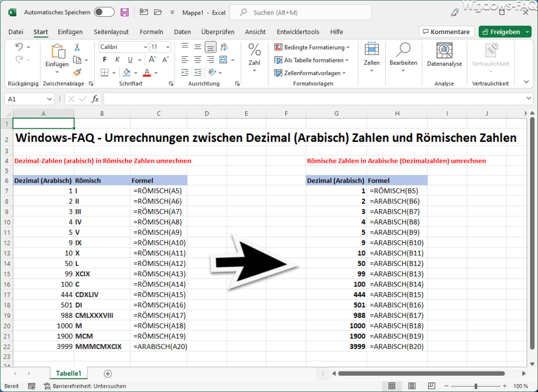Open Zellenformatvorlagen dropdown
Image resolution: width=538 pixels, height=392 pixels.
click(310, 73)
